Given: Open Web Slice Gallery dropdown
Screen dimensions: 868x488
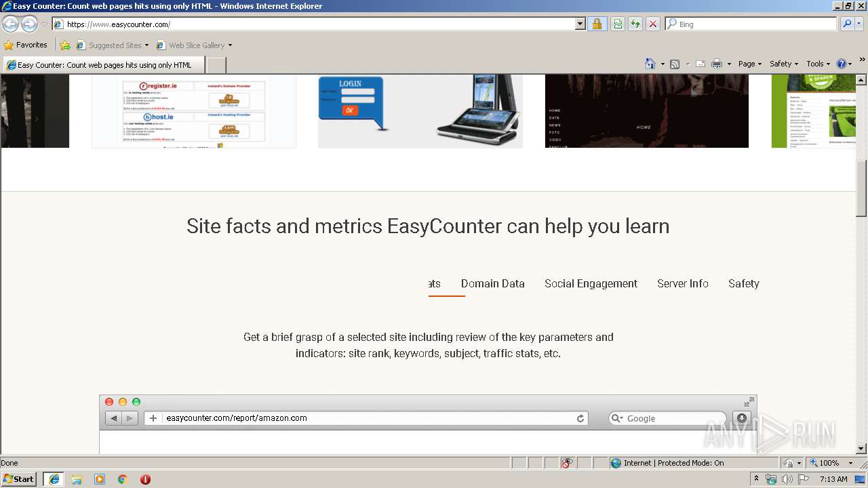Looking at the screenshot, I should click(194, 45).
